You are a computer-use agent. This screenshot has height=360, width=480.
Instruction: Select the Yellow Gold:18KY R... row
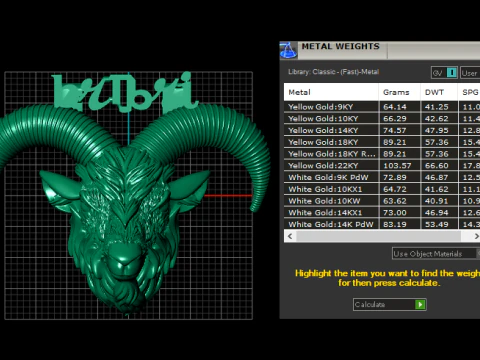[x=382, y=154]
